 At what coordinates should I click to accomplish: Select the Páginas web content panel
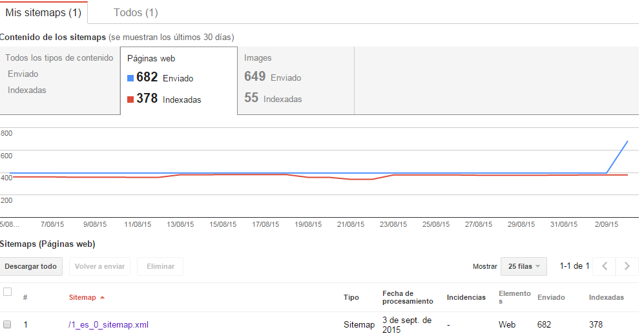coord(179,81)
